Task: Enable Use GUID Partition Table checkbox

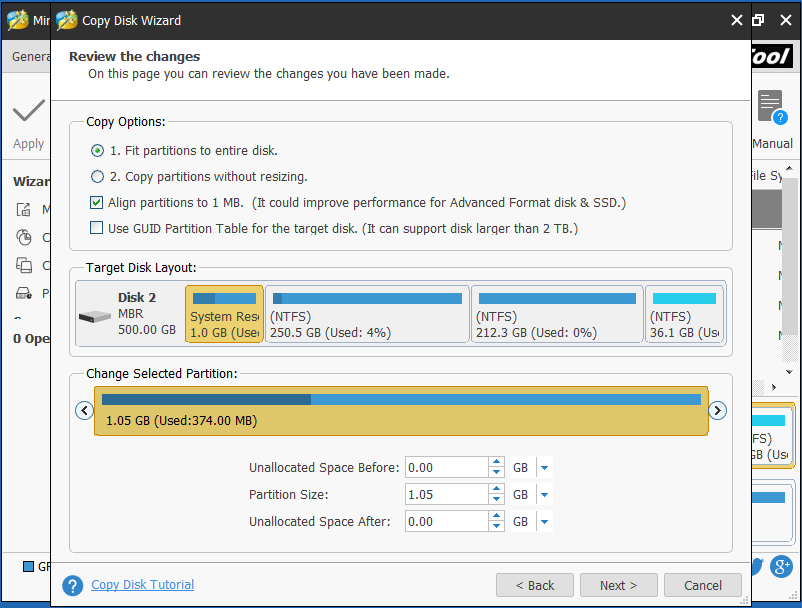Action: point(96,228)
